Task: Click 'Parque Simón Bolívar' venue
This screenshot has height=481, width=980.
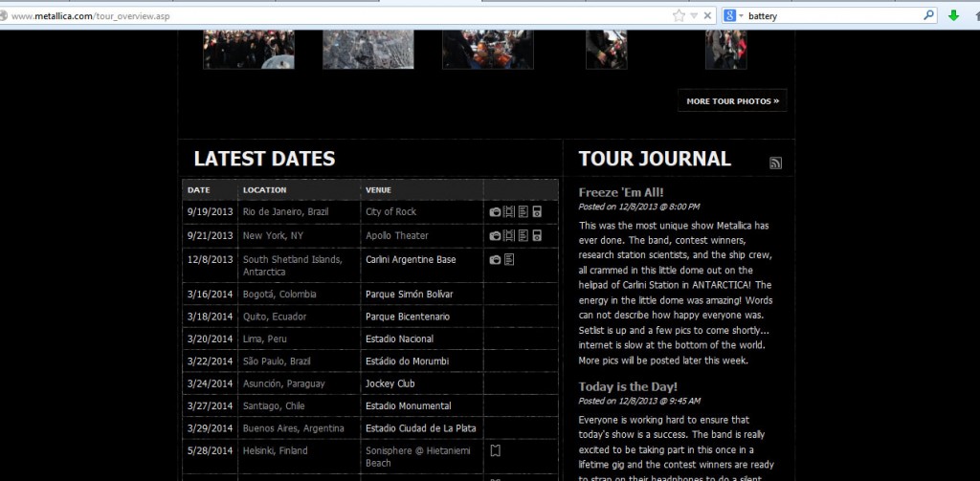Action: point(410,295)
